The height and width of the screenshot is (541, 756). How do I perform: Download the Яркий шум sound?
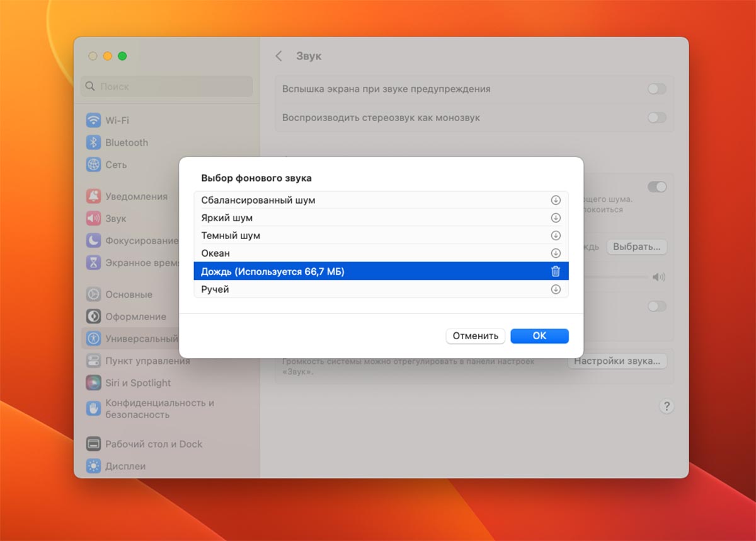coord(556,218)
